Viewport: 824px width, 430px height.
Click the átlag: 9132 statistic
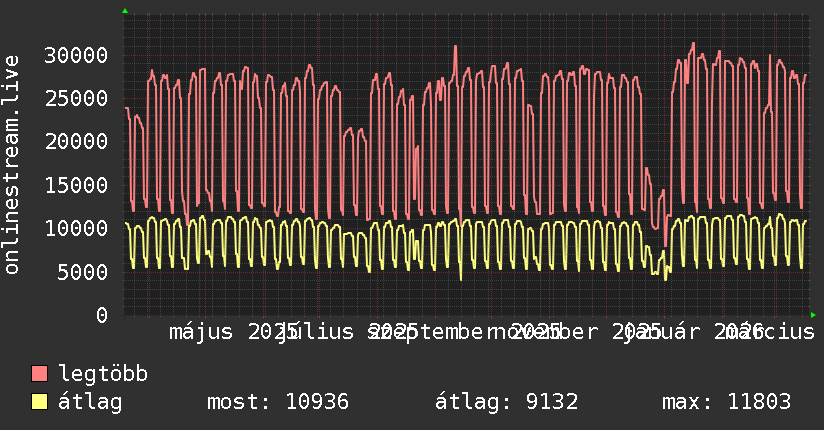[x=507, y=402]
